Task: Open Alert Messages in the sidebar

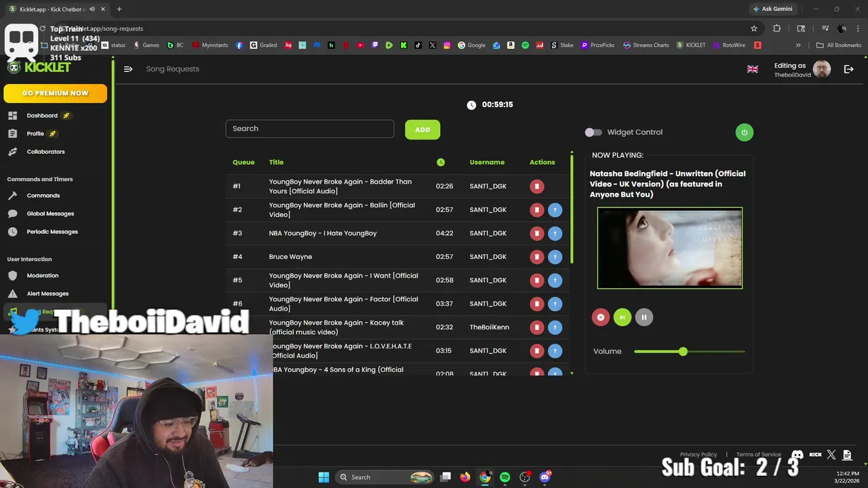Action: (47, 293)
